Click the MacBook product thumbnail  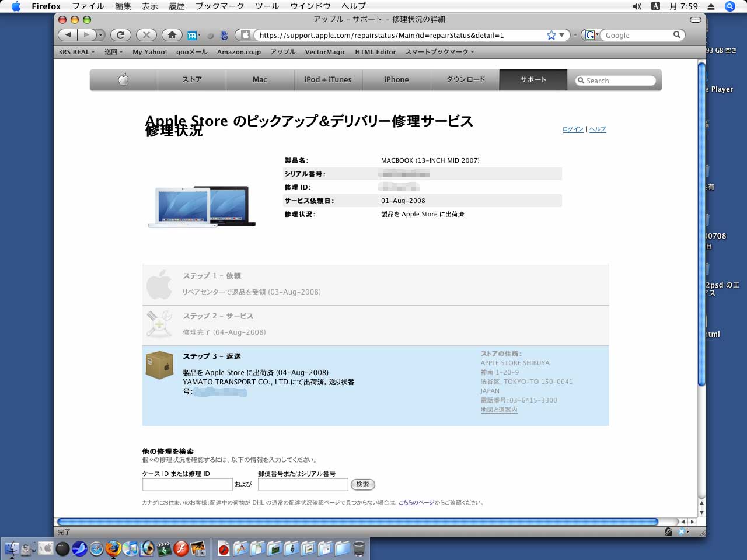tap(202, 206)
